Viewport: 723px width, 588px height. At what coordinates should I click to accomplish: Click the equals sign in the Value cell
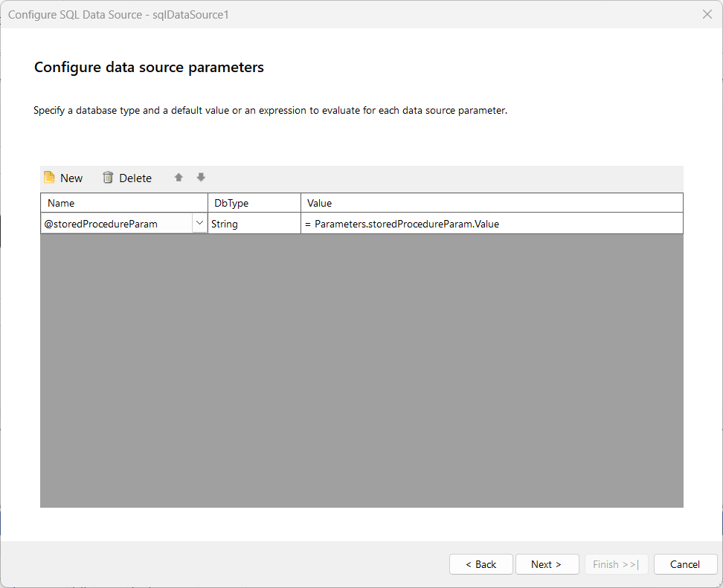click(307, 224)
